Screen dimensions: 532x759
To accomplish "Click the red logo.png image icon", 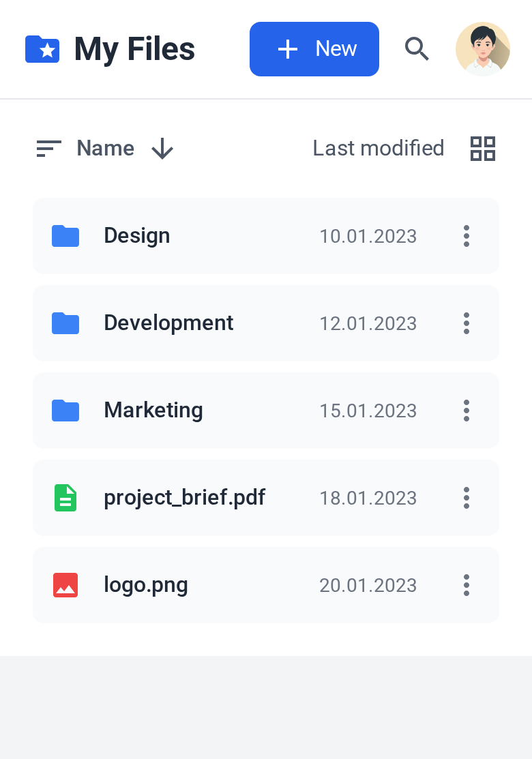I will tap(65, 584).
